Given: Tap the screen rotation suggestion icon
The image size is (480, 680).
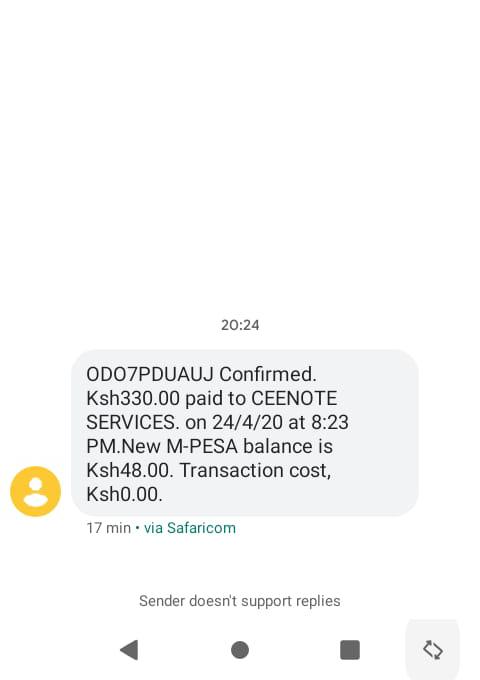Looking at the screenshot, I should tap(433, 650).
